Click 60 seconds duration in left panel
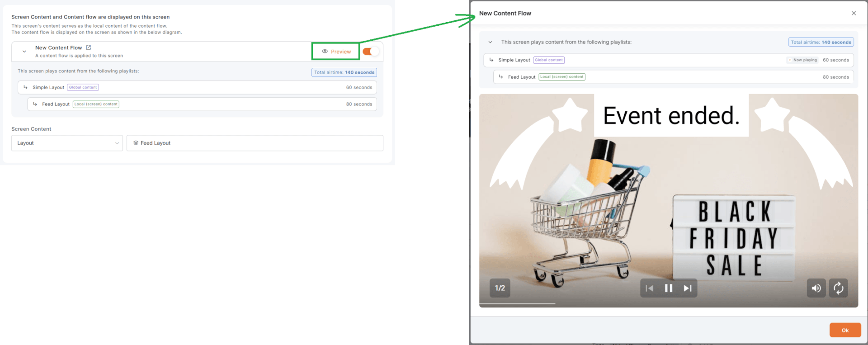 pyautogui.click(x=359, y=87)
